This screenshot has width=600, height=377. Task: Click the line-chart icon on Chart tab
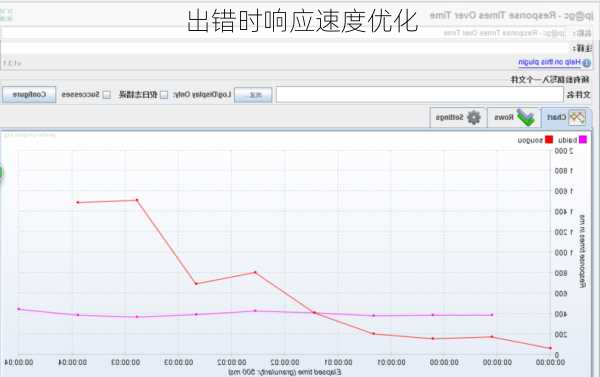click(577, 118)
